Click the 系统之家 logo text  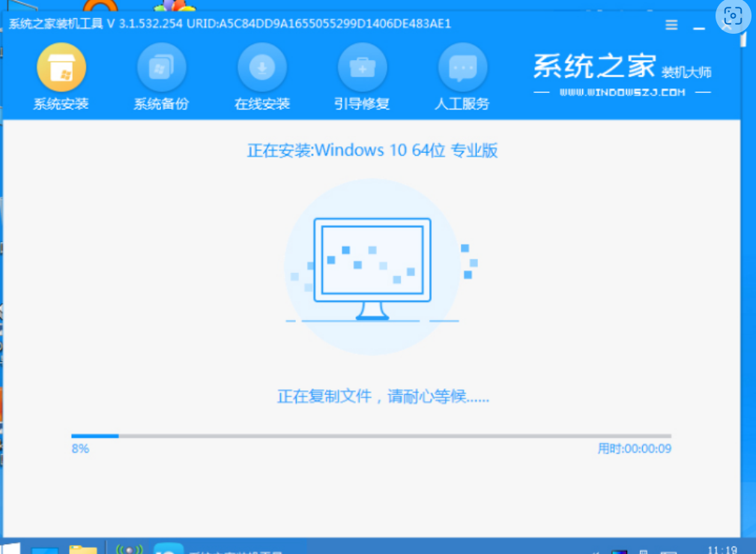coord(594,67)
